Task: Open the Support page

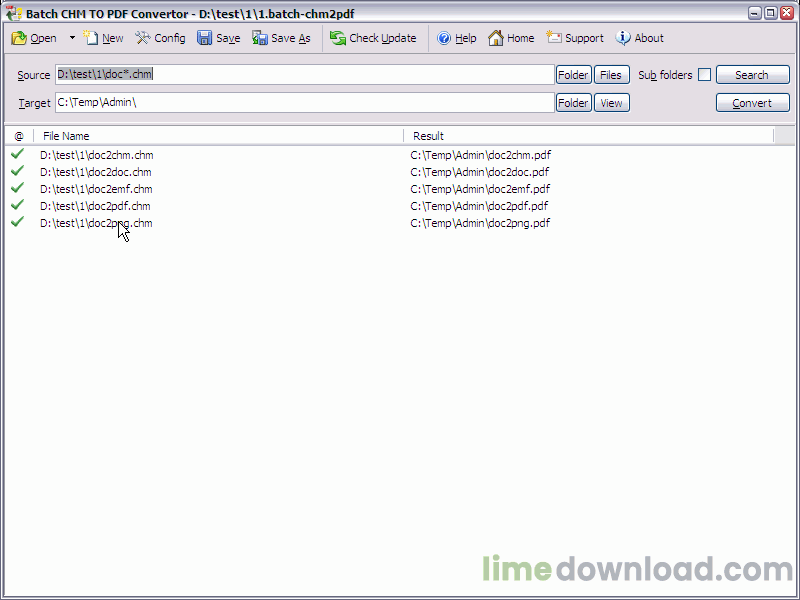Action: [575, 38]
